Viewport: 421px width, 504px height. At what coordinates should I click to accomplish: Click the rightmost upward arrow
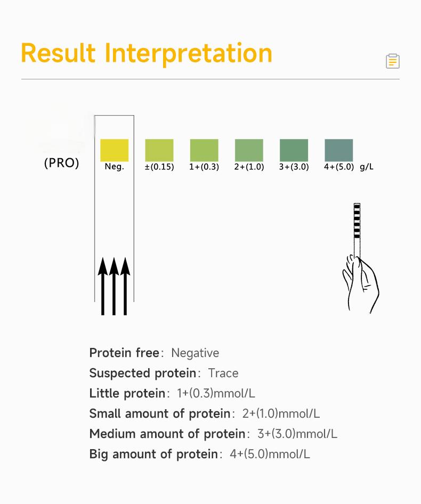[x=125, y=286]
